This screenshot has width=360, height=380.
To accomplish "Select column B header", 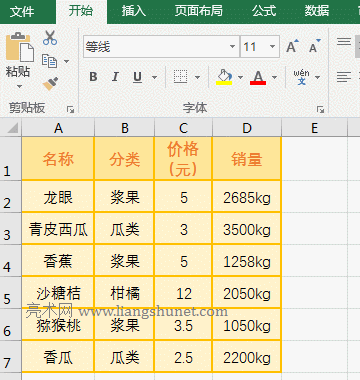I will (125, 128).
